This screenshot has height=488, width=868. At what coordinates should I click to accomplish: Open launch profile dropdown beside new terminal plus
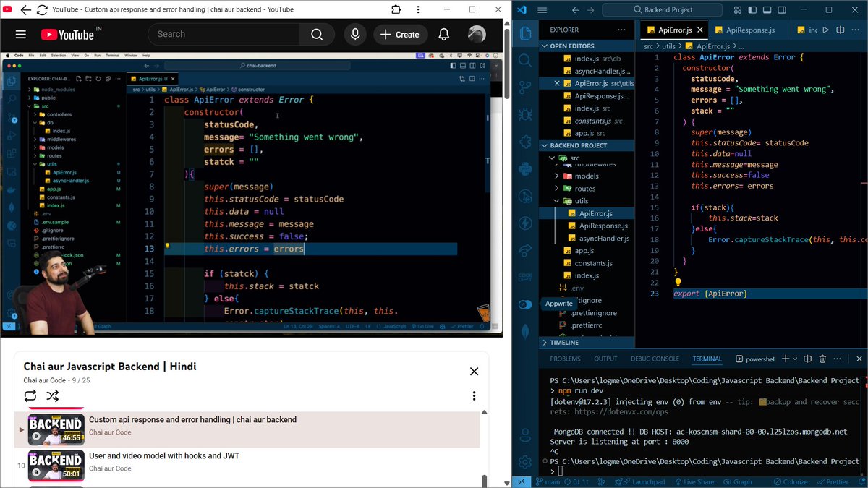click(793, 359)
